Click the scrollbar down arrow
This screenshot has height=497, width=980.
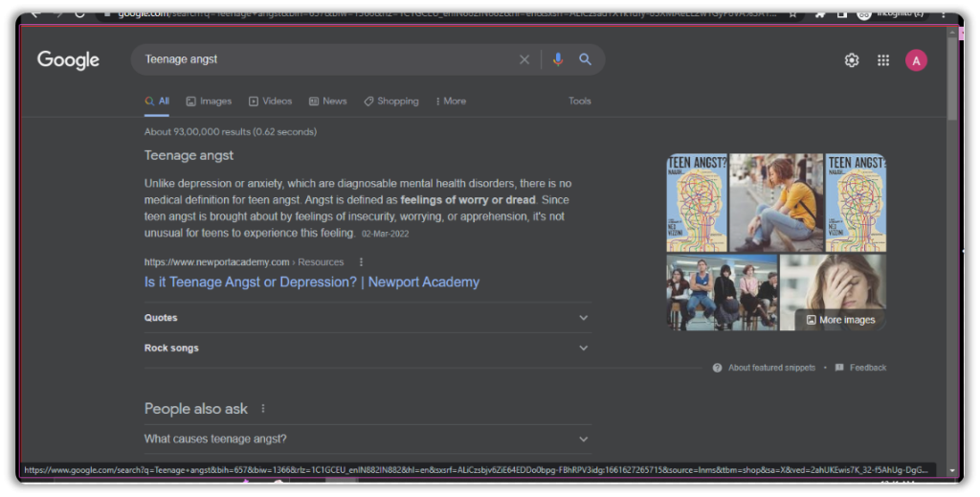coord(952,470)
